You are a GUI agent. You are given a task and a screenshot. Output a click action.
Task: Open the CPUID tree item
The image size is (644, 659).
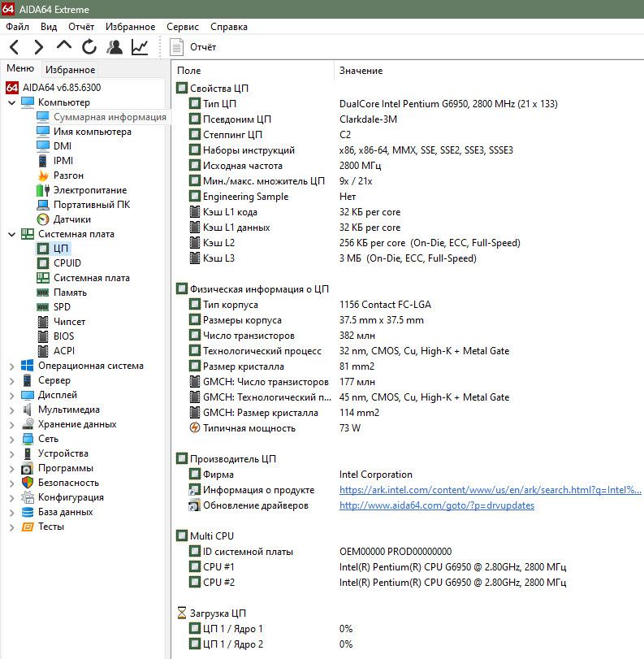coord(67,263)
